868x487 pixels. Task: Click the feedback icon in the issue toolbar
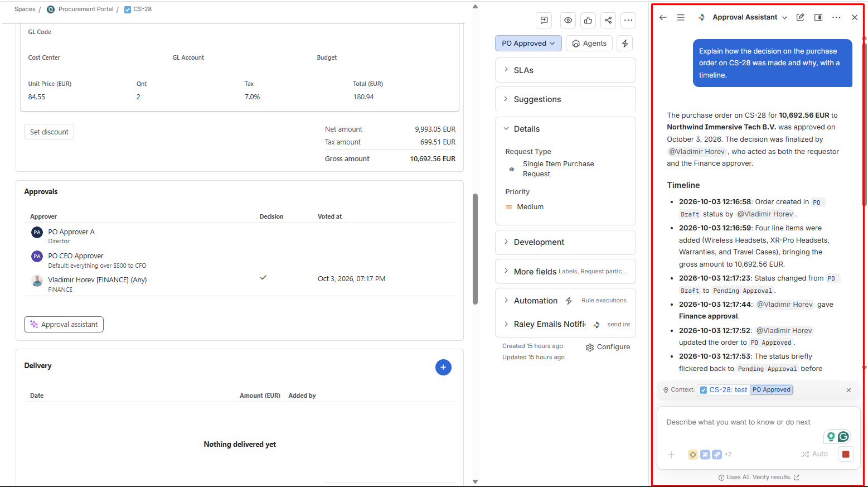point(544,20)
